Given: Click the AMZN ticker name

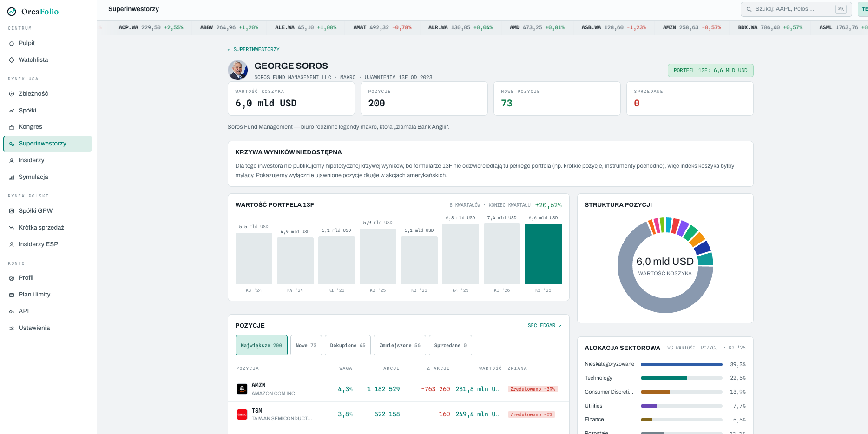Looking at the screenshot, I should point(259,385).
